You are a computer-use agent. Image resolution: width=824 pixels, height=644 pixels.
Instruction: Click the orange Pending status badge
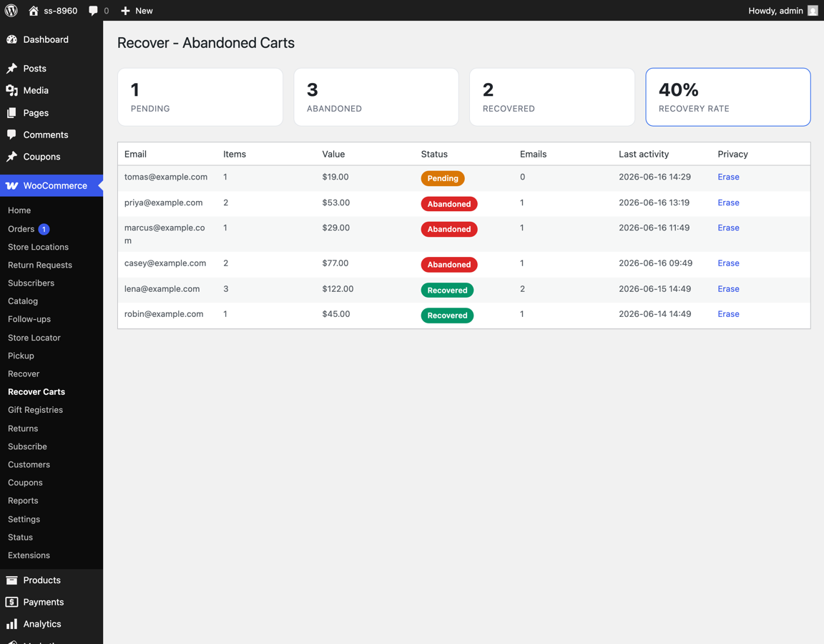click(x=443, y=178)
